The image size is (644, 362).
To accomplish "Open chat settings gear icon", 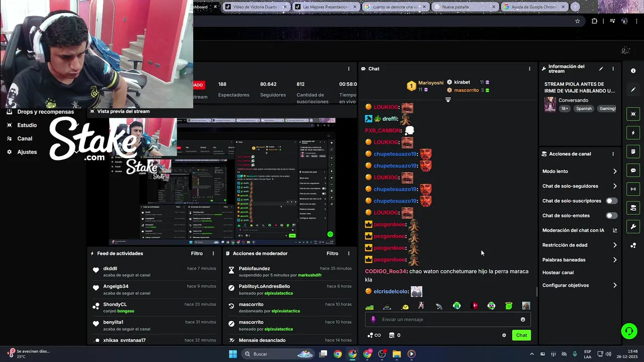I will click(504, 335).
